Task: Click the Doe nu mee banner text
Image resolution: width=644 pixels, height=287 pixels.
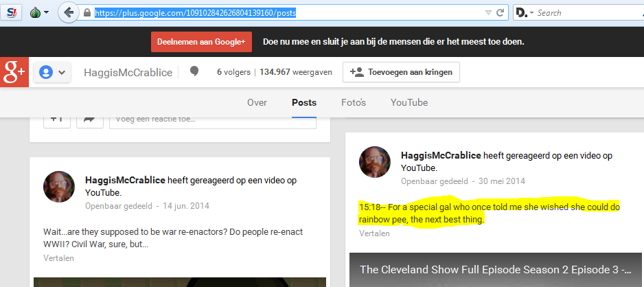Action: click(393, 42)
